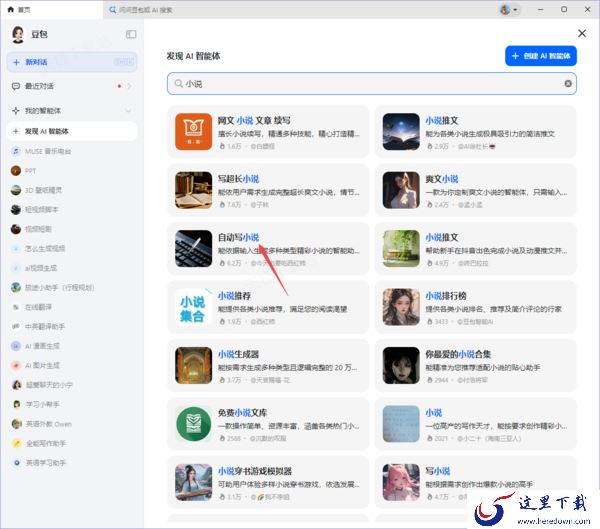Open the 短视频脚本 agent

click(72, 210)
